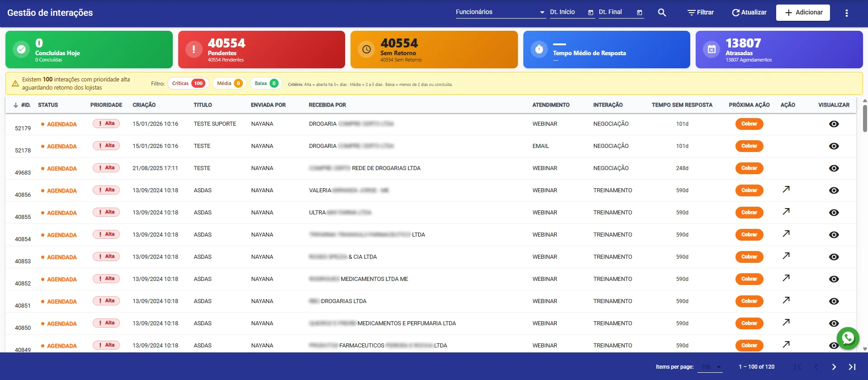Open the Dt. Início calendar picker icon
The height and width of the screenshot is (380, 868).
(591, 13)
